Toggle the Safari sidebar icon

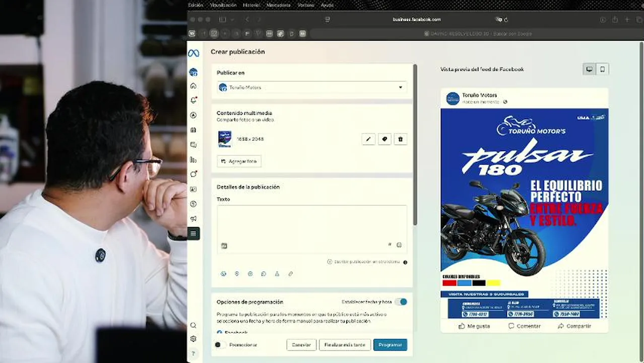coord(222,20)
